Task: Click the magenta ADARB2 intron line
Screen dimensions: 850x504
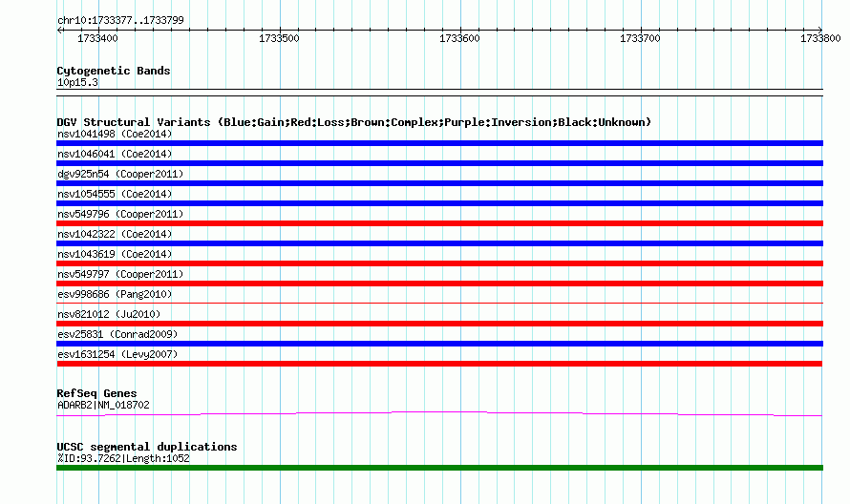Action: (x=439, y=413)
